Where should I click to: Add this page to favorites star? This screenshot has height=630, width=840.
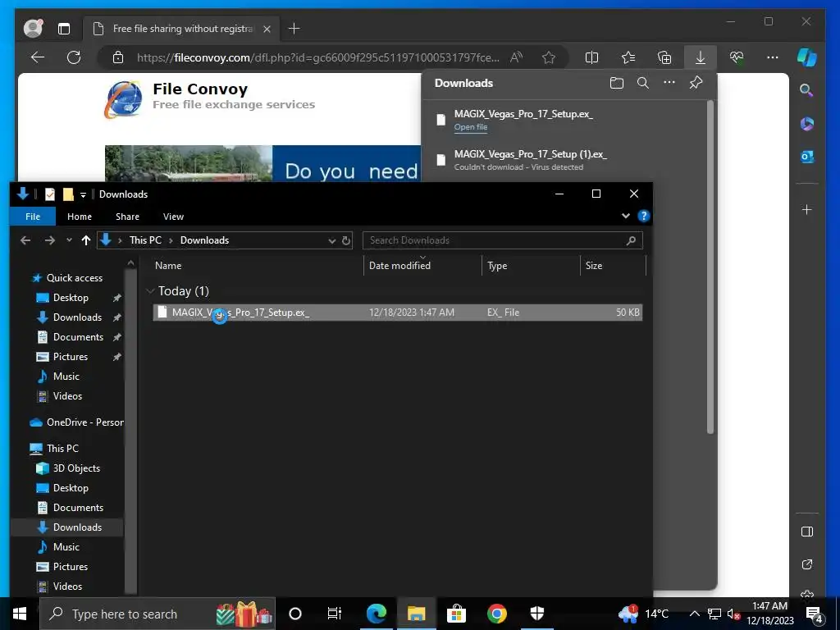point(549,57)
